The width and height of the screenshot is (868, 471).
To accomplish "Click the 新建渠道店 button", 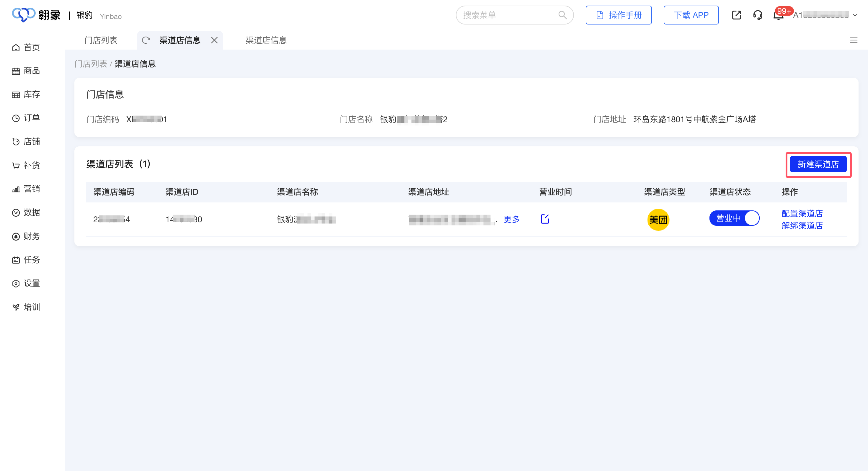I will click(818, 164).
